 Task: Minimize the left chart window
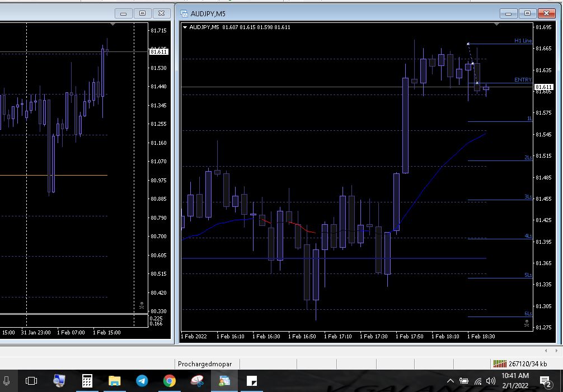[x=124, y=13]
